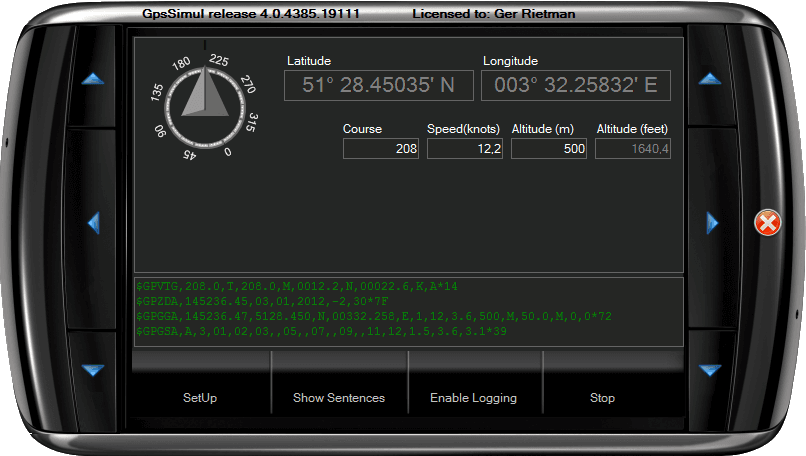Click Enable Logging
This screenshot has width=806, height=456.
(473, 397)
